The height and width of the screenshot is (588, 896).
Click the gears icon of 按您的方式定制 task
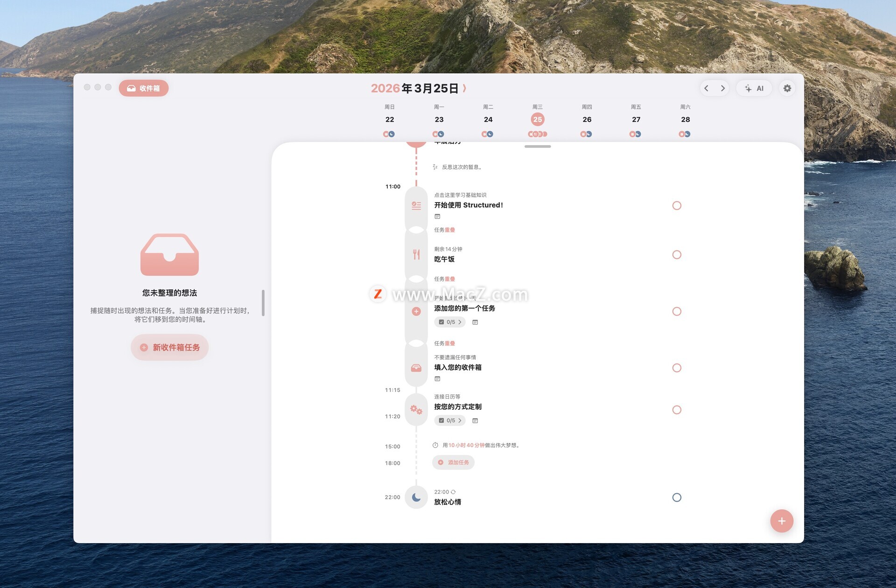point(416,410)
